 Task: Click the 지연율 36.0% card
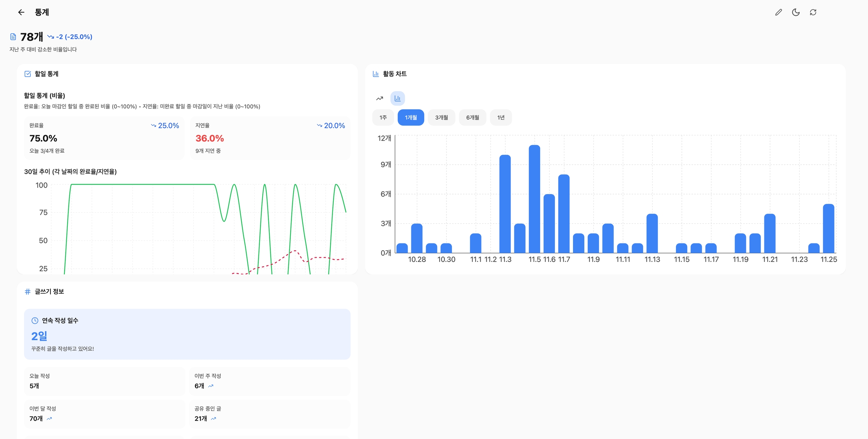point(270,138)
